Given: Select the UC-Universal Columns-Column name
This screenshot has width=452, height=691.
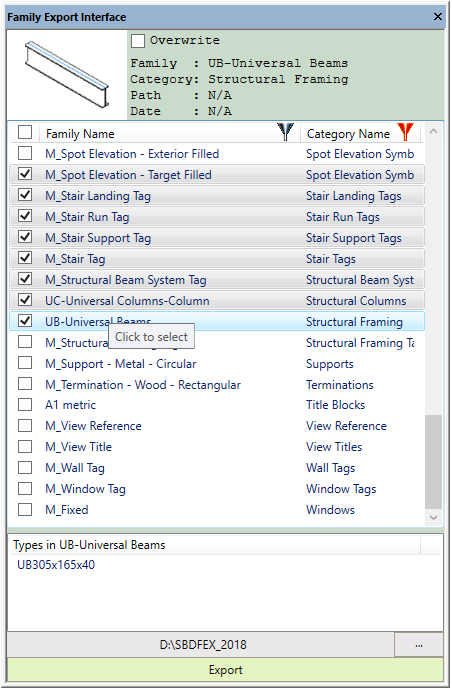Looking at the screenshot, I should 127,301.
